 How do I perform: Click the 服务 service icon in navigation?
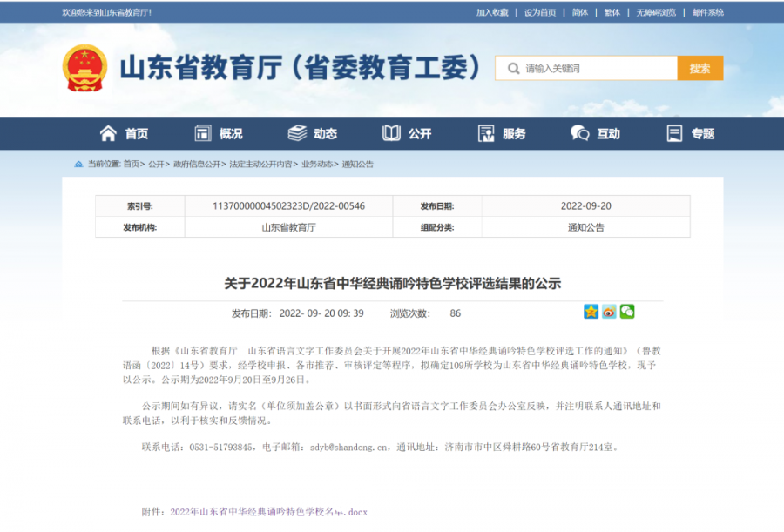486,133
